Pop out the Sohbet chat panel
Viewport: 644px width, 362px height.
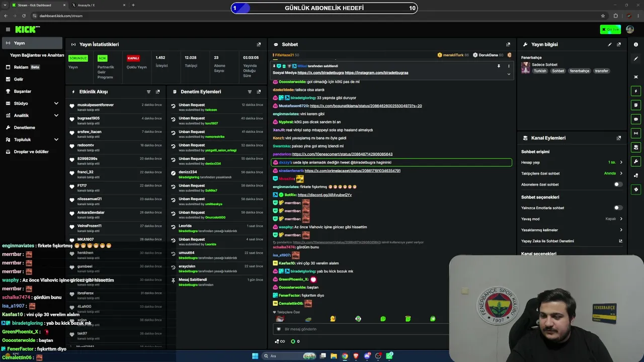pos(508,44)
